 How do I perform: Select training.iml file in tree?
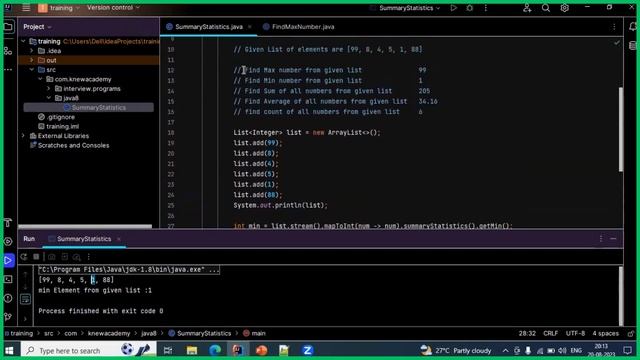[x=58, y=127]
